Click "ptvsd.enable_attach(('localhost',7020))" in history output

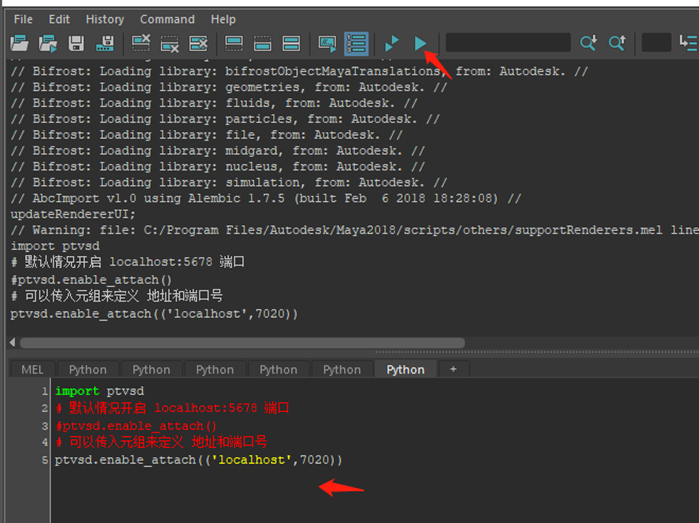pyautogui.click(x=154, y=314)
